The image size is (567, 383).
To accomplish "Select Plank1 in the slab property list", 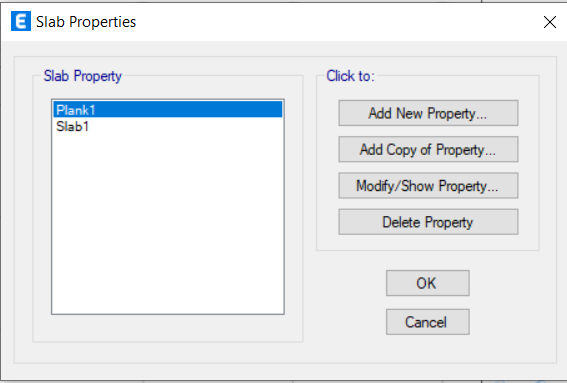I will coord(168,110).
